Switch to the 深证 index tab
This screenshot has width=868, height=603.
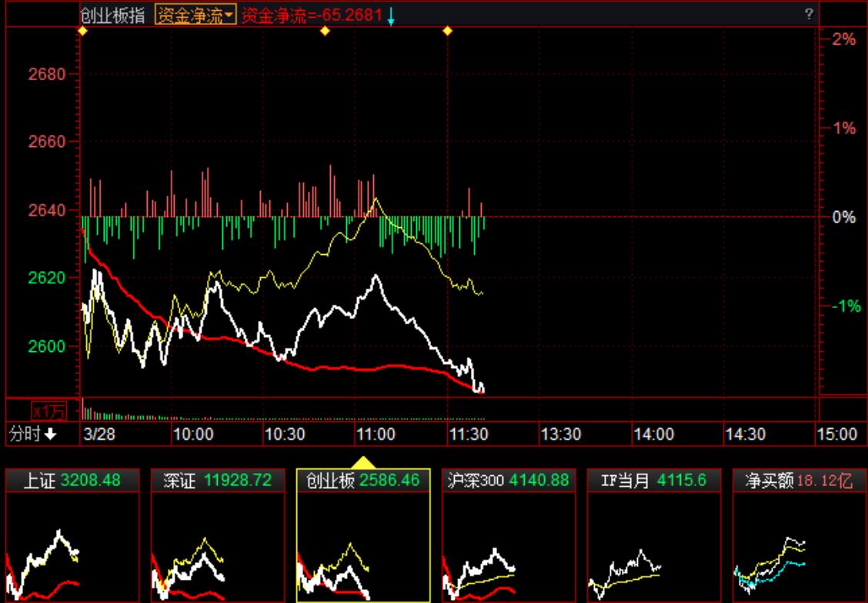218,481
